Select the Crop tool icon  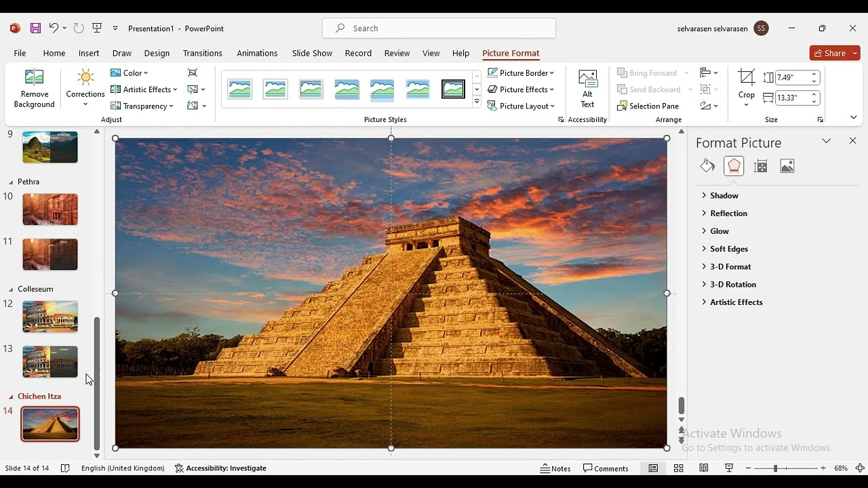(746, 77)
